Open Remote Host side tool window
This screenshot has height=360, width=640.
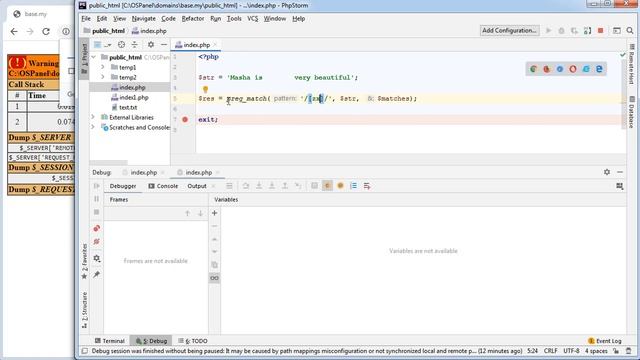631,64
